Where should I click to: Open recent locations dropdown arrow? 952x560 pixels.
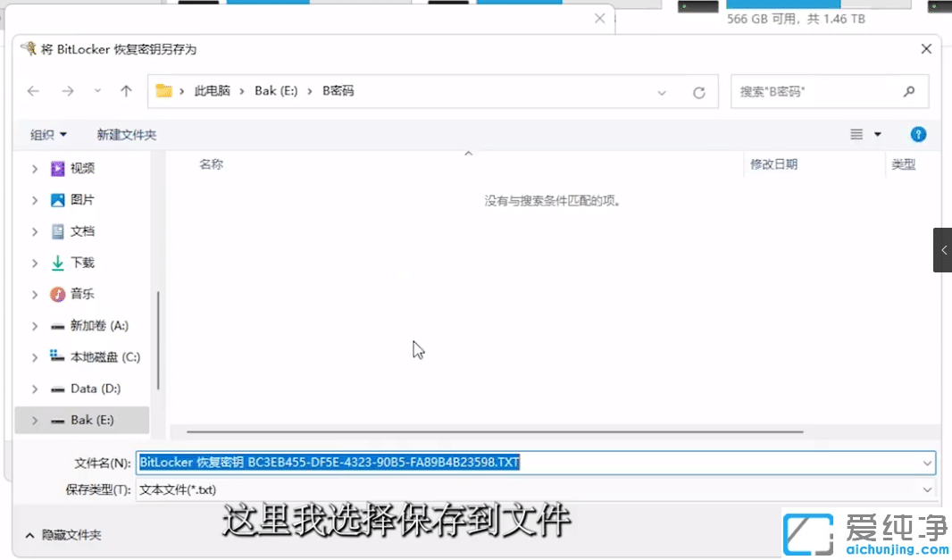pos(97,91)
